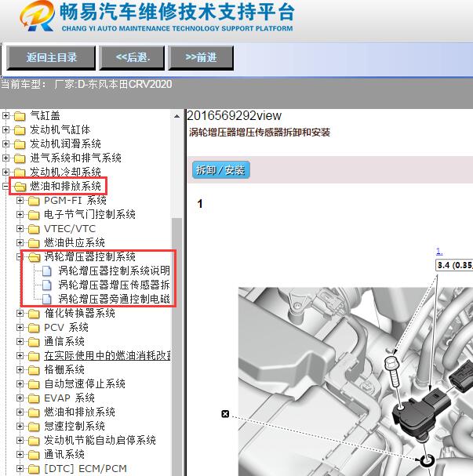
Task: Expand the 燃油供应系统 node
Action: coord(20,242)
